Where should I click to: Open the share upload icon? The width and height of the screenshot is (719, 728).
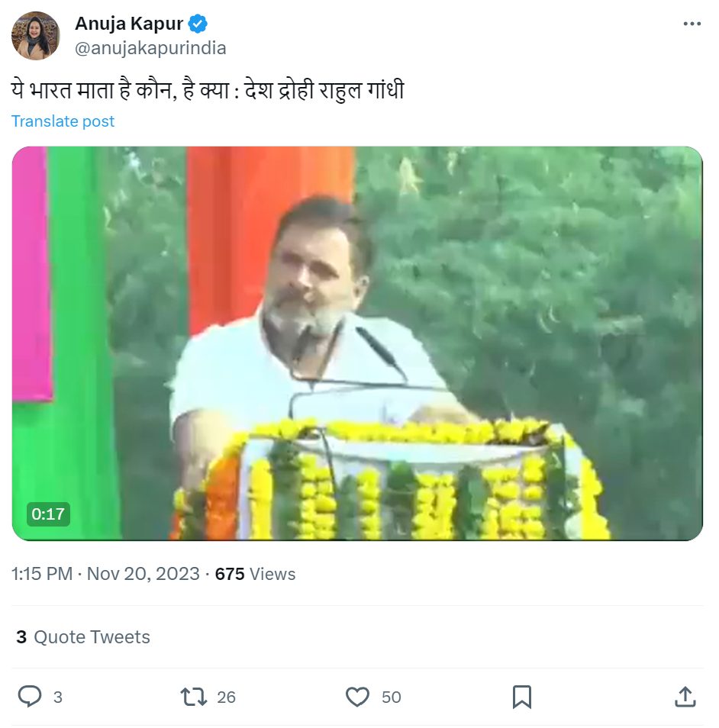click(x=685, y=697)
